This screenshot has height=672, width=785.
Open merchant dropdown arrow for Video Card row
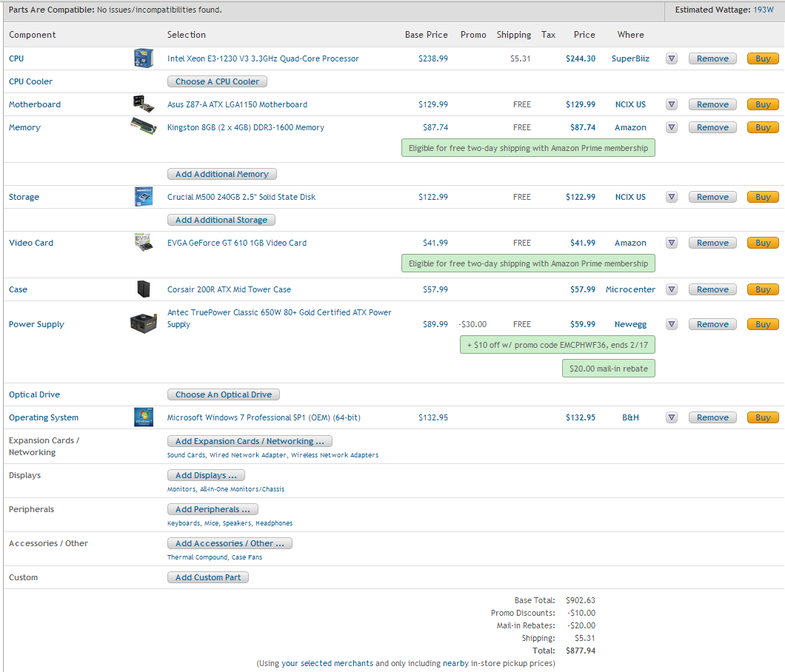[x=672, y=243]
